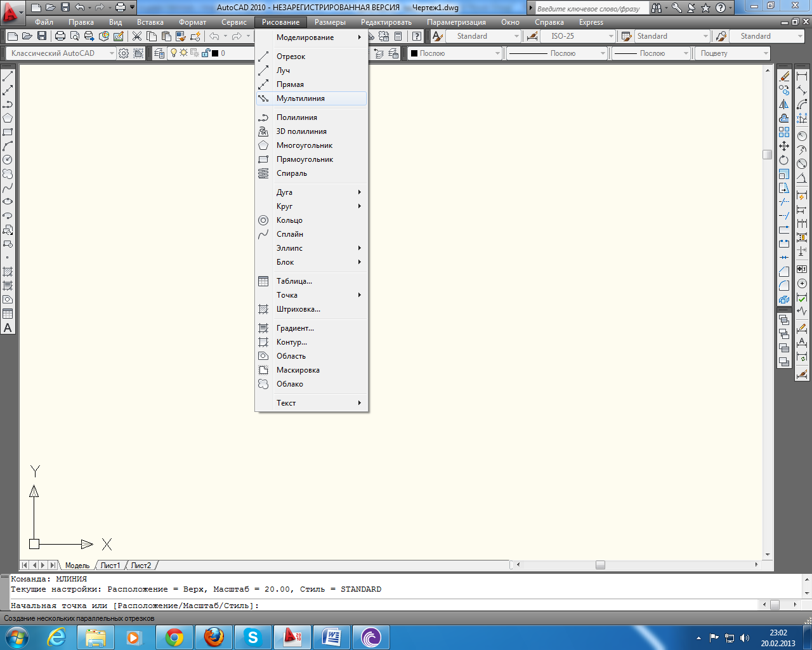The image size is (812, 650).
Task: Select the Line tool in left toolbar
Action: [x=8, y=76]
